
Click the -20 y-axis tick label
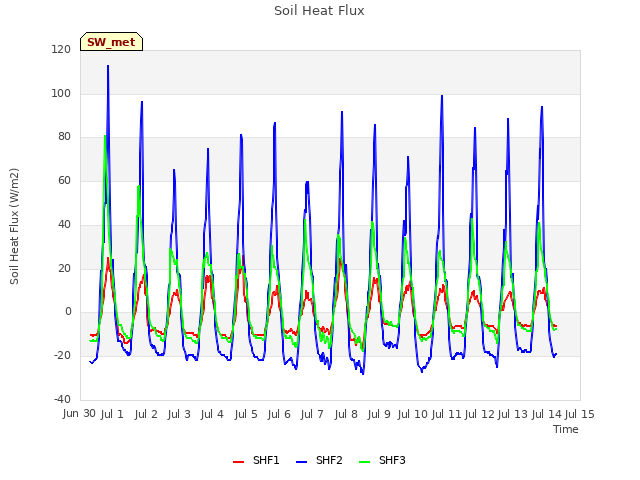tap(62, 356)
